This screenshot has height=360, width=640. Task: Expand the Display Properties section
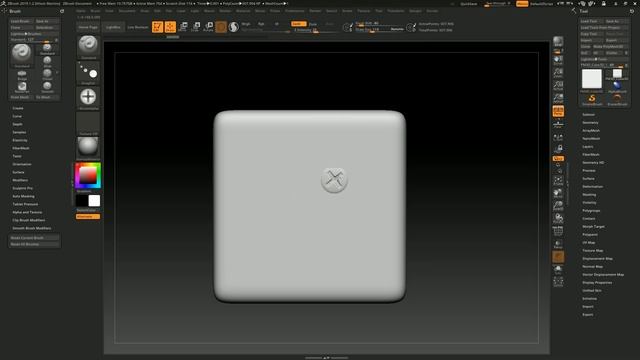[x=597, y=282]
